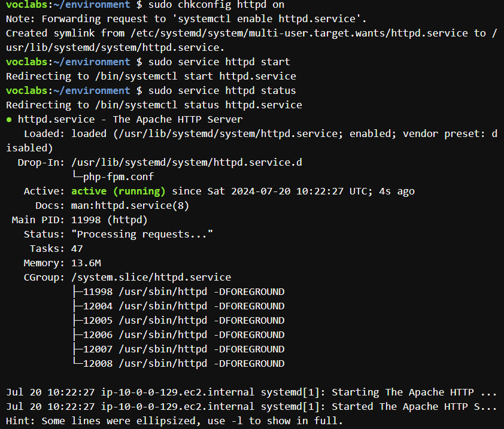504x429 pixels.
Task: Click the status text "Processing requests..."
Action: (142, 235)
